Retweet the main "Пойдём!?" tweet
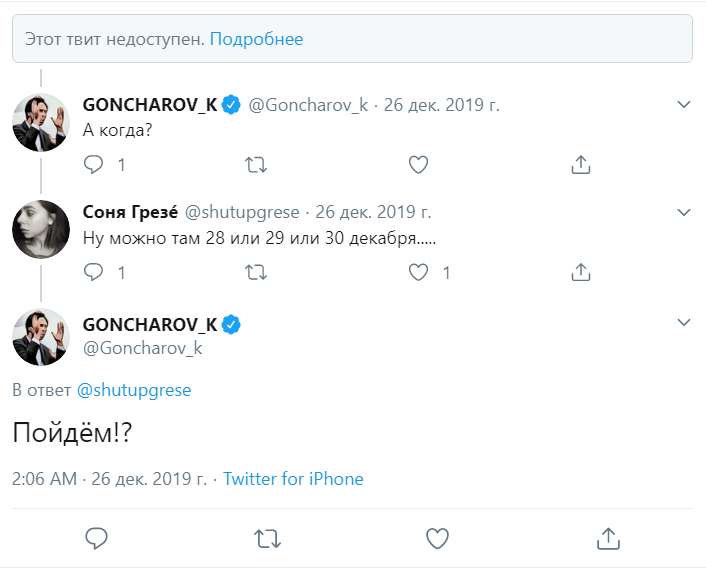 (266, 539)
